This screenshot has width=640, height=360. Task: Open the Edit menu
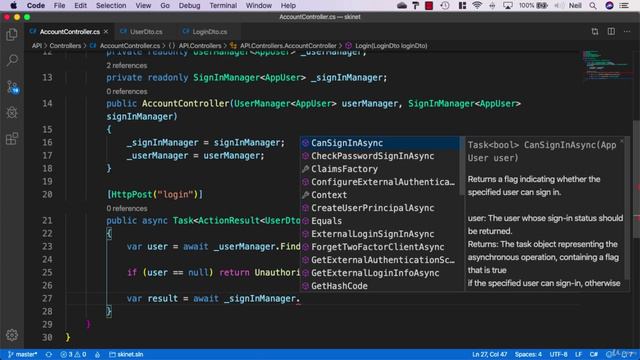click(80, 5)
